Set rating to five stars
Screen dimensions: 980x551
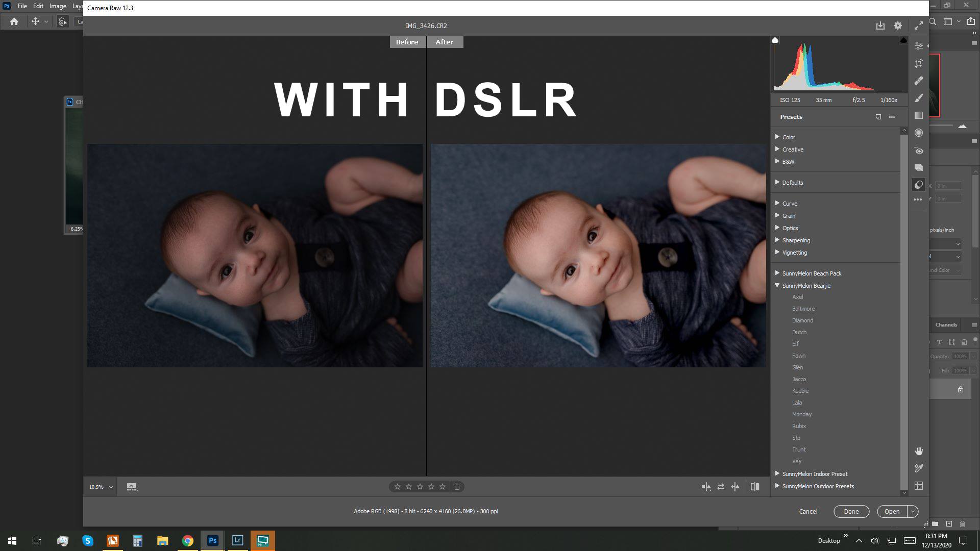point(443,487)
